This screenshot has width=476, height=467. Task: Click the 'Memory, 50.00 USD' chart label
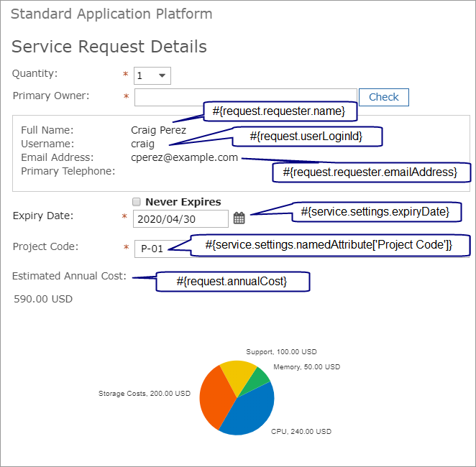pos(306,367)
